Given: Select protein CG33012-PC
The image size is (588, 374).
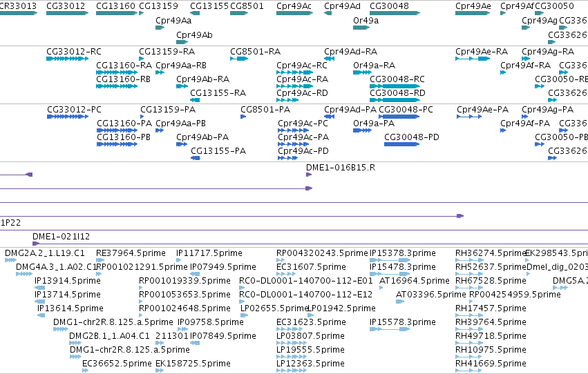Looking at the screenshot, I should 74,110.
